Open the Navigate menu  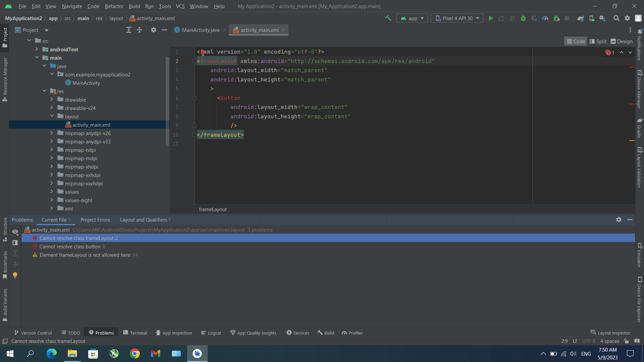(x=72, y=6)
